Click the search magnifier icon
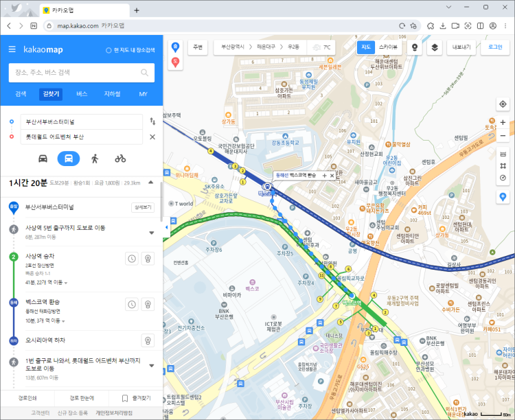The height and width of the screenshot is (420, 515). tap(144, 73)
